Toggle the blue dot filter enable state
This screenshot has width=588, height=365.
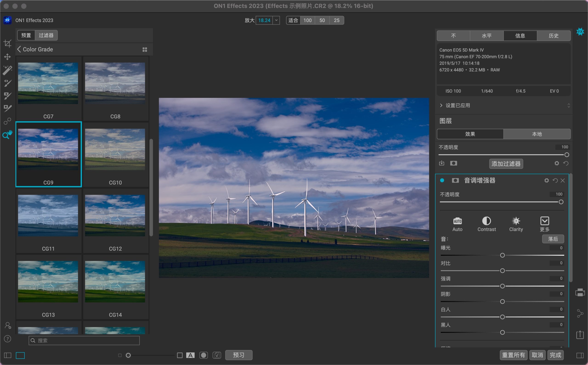tap(443, 180)
